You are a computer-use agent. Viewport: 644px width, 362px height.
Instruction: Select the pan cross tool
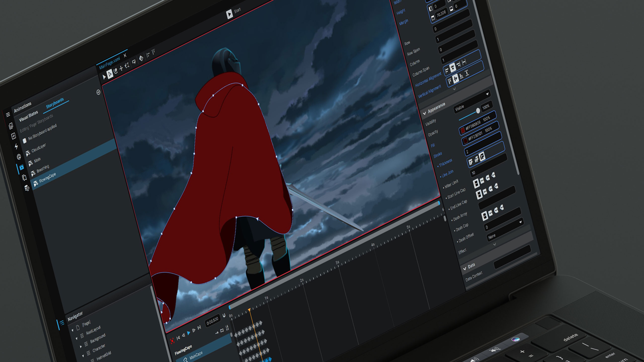(x=121, y=68)
